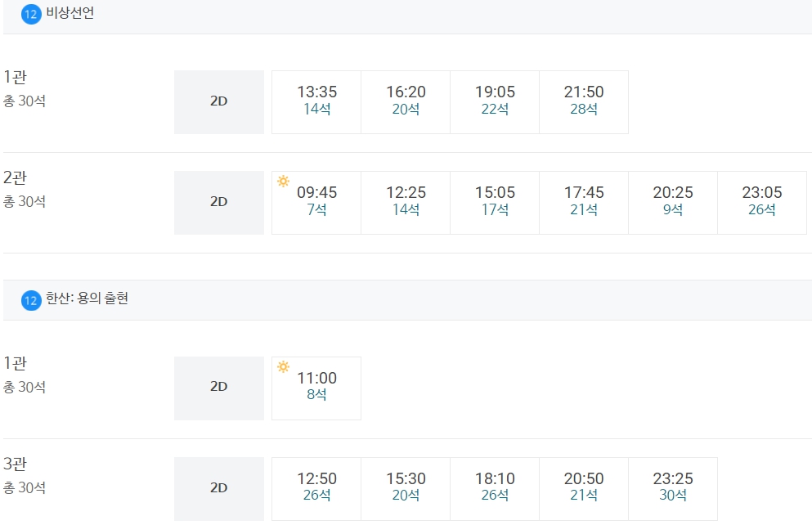The width and height of the screenshot is (812, 525).
Task: Choose the 19:05 showtime with 22석
Action: pyautogui.click(x=495, y=102)
